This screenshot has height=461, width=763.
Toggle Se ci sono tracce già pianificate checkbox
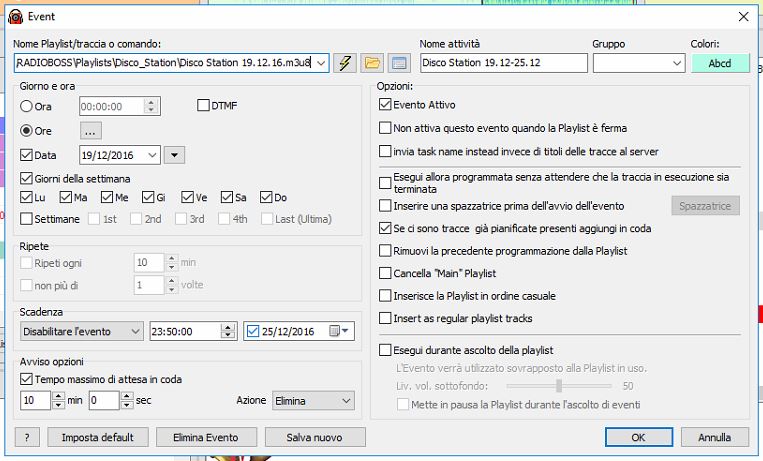click(385, 228)
